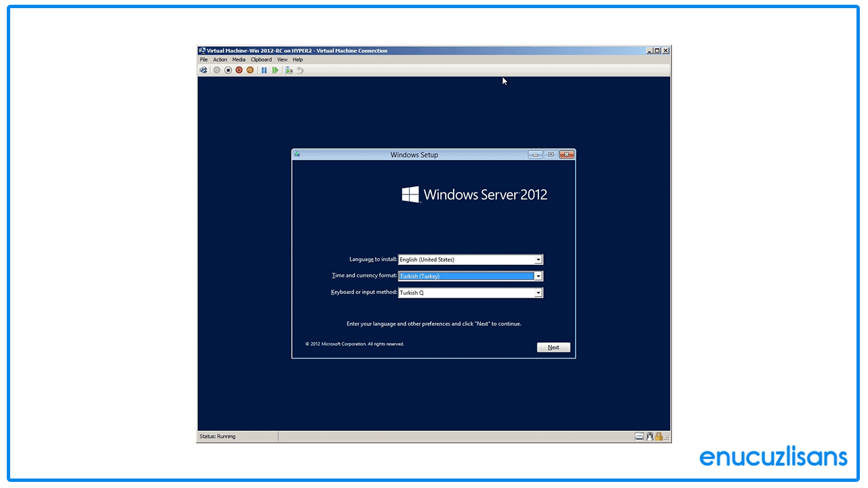Open the File menu
868x488 pixels.
pos(204,60)
